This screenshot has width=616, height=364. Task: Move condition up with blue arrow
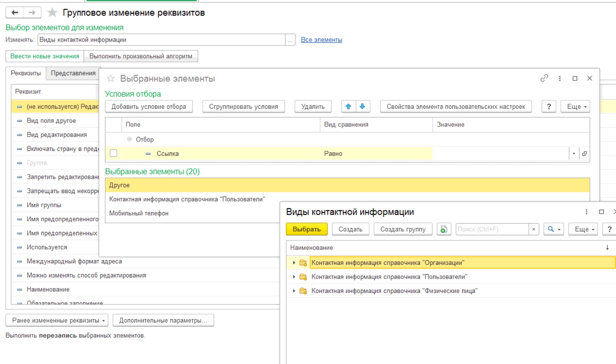click(348, 106)
